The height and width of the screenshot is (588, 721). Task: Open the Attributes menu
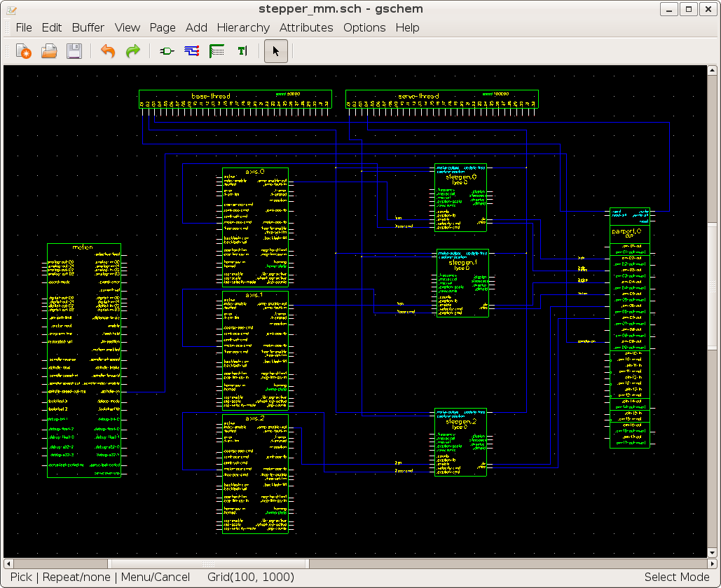click(306, 27)
